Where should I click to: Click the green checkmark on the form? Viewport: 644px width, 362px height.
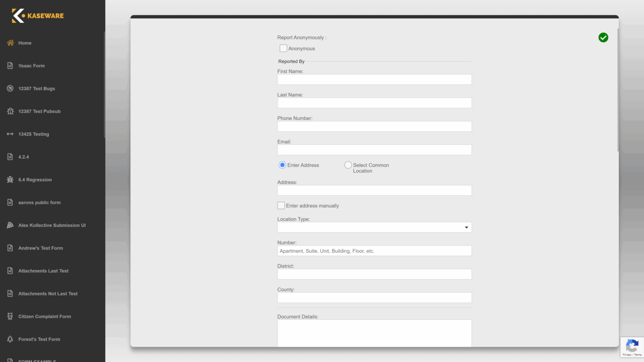(603, 37)
